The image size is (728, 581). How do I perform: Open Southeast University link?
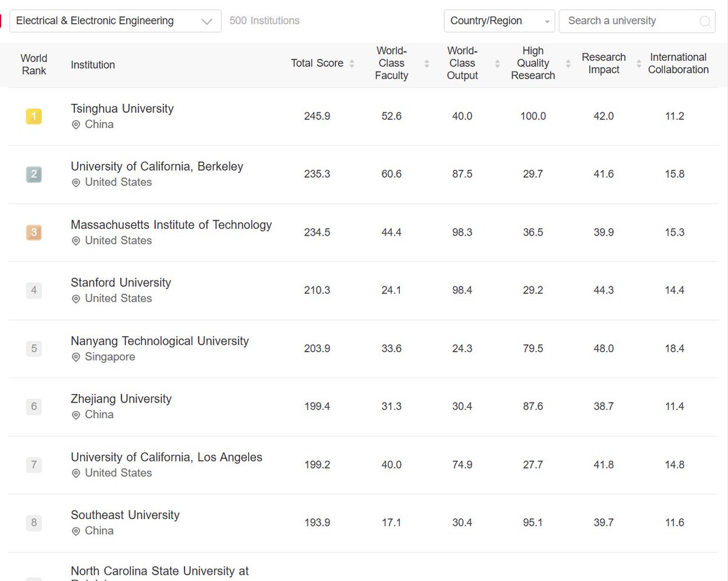(125, 515)
